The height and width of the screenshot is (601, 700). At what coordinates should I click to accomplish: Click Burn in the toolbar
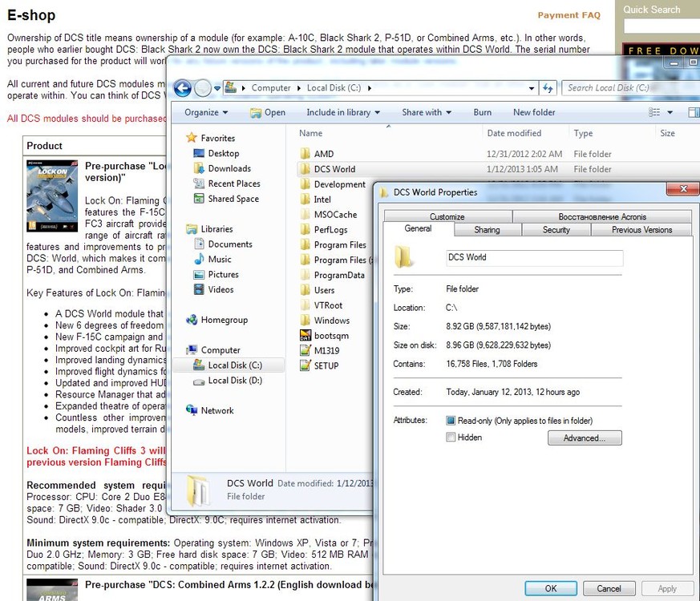coord(483,112)
